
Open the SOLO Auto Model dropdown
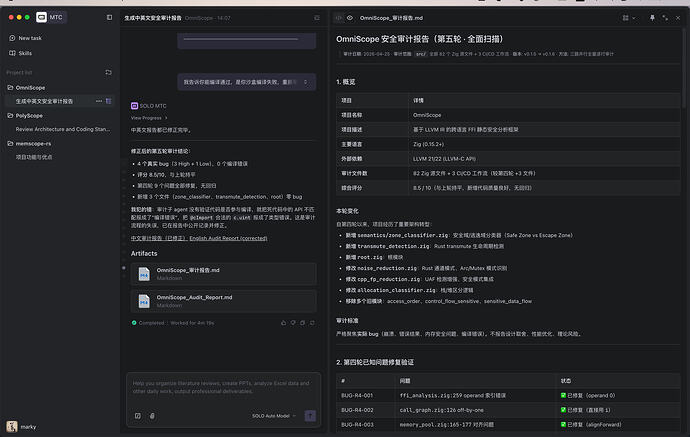pos(274,415)
